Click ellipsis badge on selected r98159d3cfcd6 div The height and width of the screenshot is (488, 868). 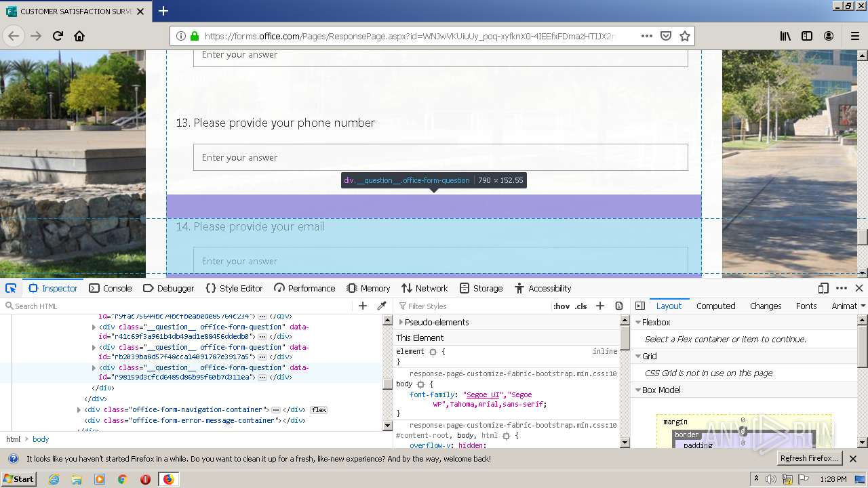coord(262,378)
